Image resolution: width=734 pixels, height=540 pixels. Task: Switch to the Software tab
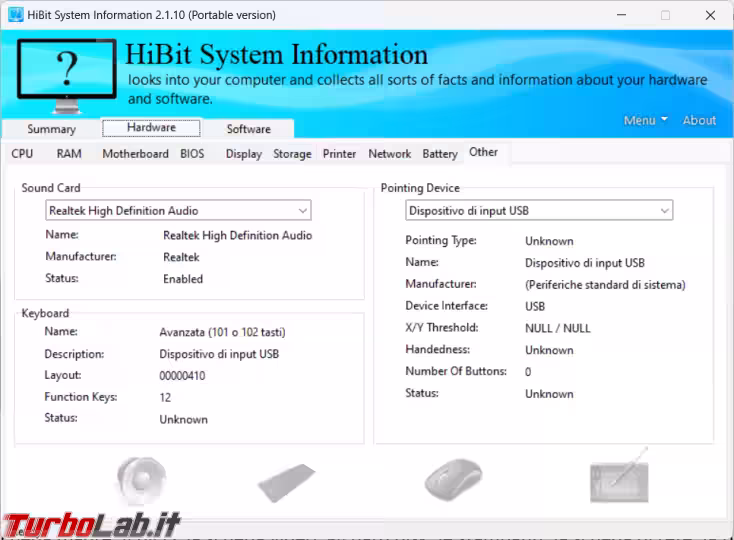(x=248, y=129)
